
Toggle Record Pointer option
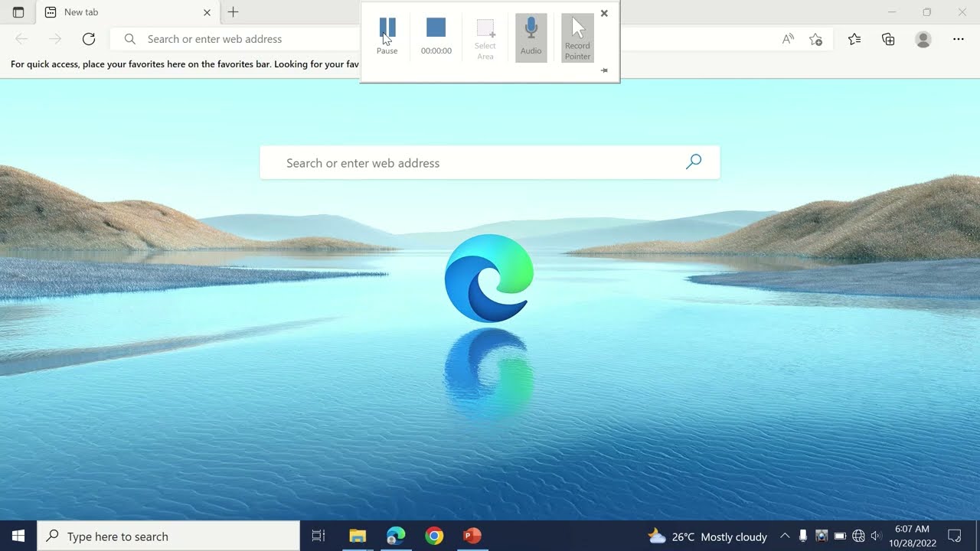(577, 37)
